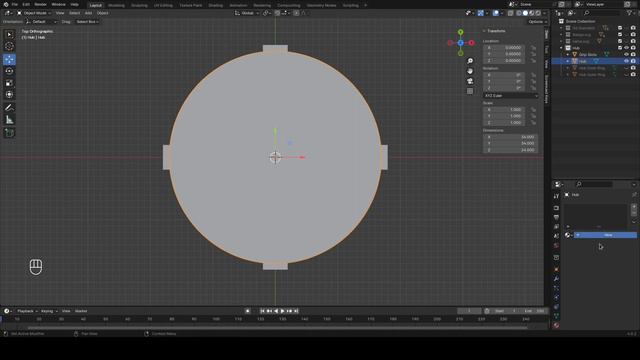Toggle X-ray display in viewport header
The height and width of the screenshot is (360, 640).
coord(510,13)
